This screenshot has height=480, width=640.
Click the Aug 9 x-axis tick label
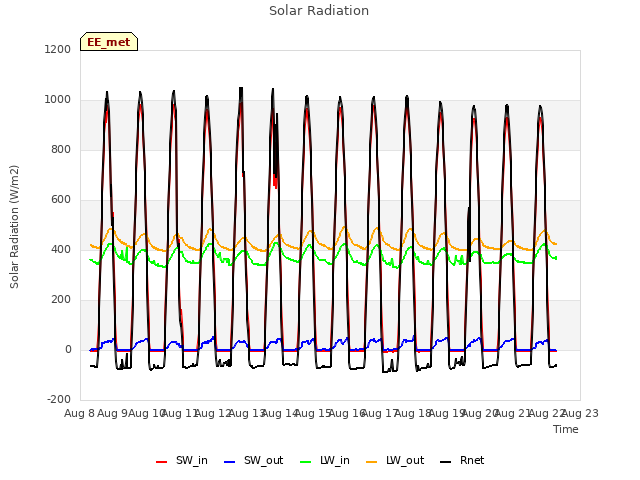pyautogui.click(x=113, y=414)
